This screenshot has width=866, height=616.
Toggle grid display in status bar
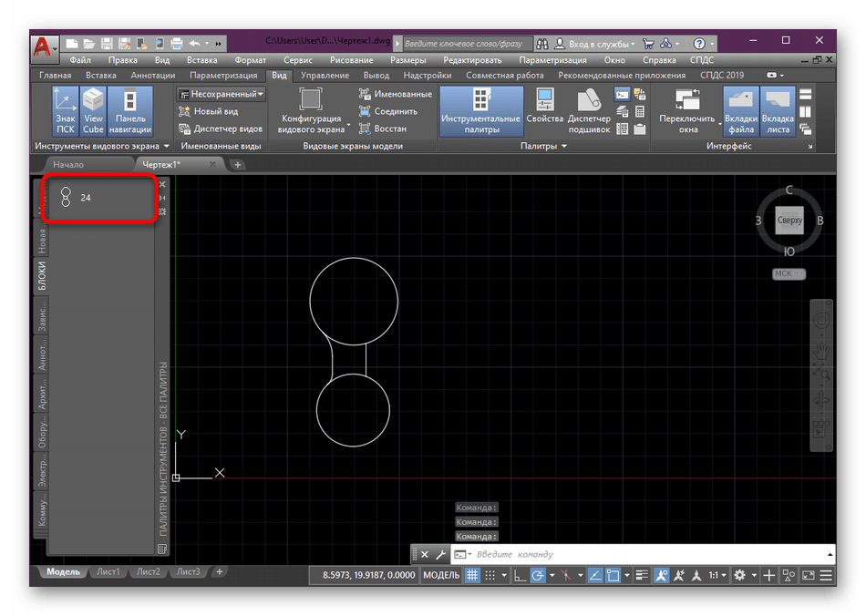(x=472, y=575)
